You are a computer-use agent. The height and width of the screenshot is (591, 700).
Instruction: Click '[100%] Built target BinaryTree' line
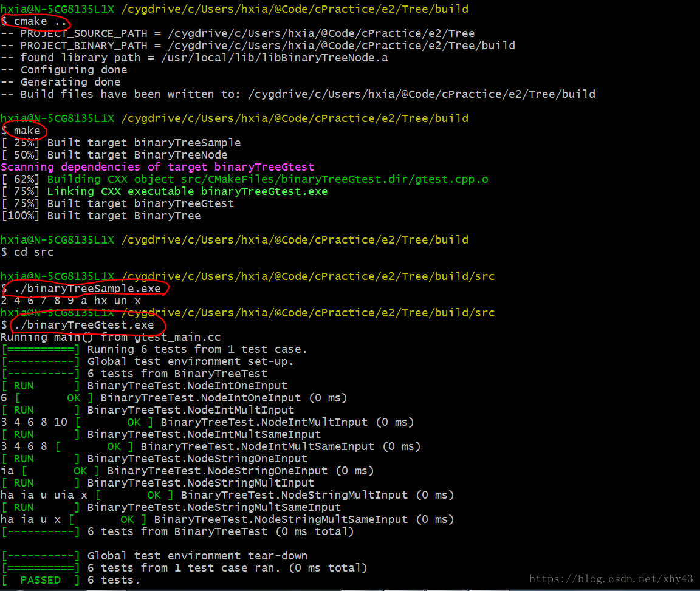(x=101, y=216)
